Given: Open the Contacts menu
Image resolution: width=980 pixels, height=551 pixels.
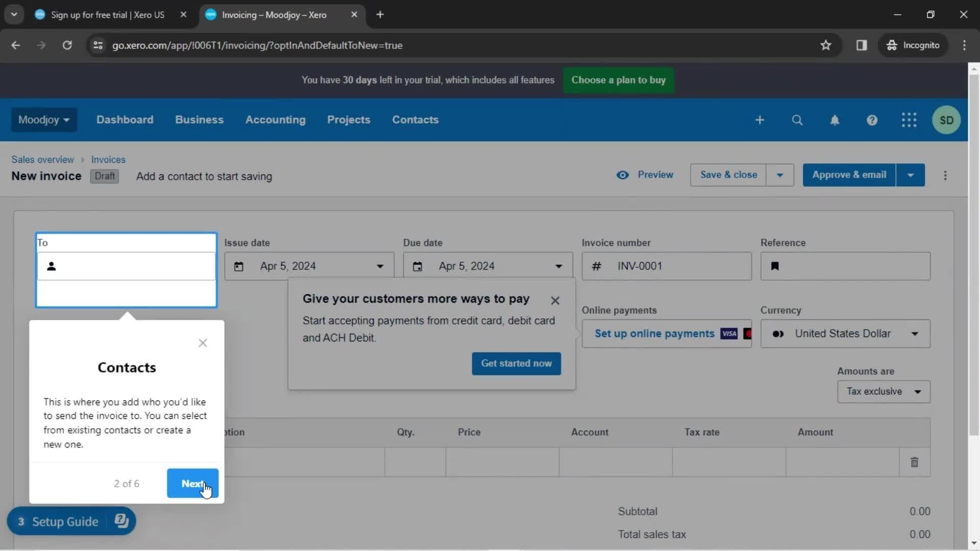Looking at the screenshot, I should (x=415, y=120).
